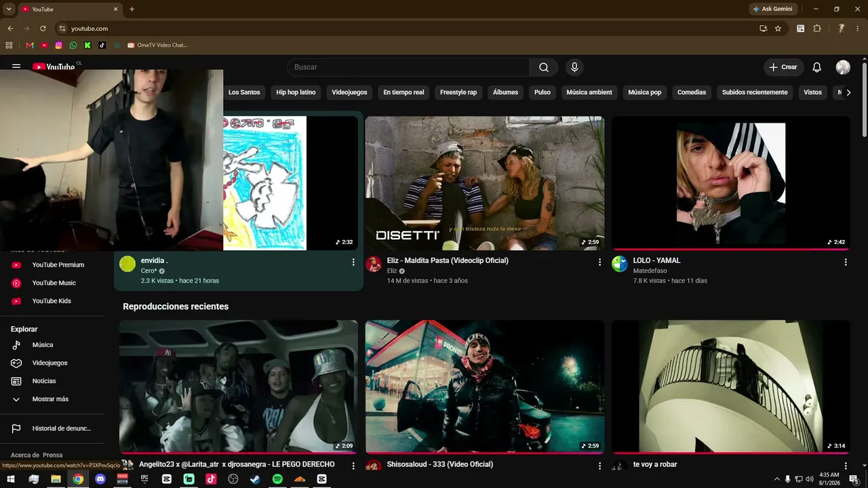Click the Buscar search field

[408, 67]
